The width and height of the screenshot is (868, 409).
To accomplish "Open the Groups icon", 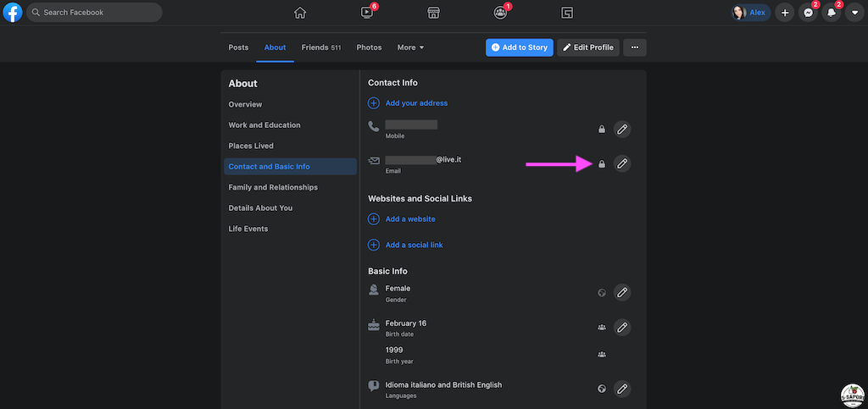I will [500, 13].
